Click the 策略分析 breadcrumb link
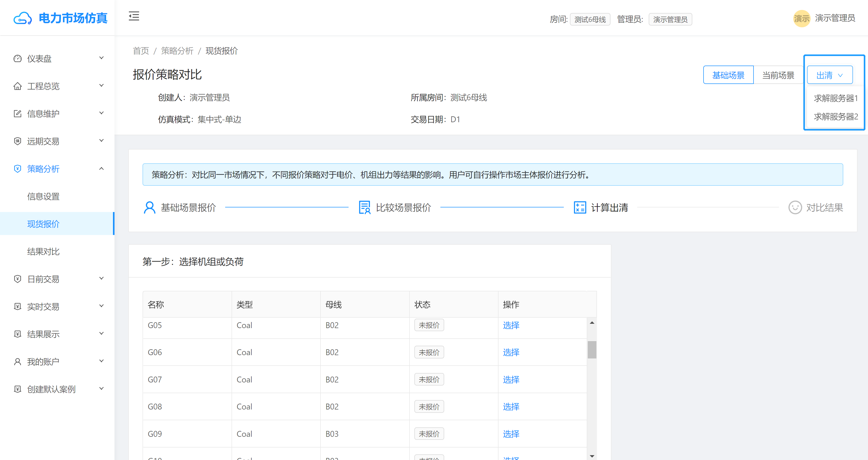Image resolution: width=868 pixels, height=460 pixels. coord(177,51)
